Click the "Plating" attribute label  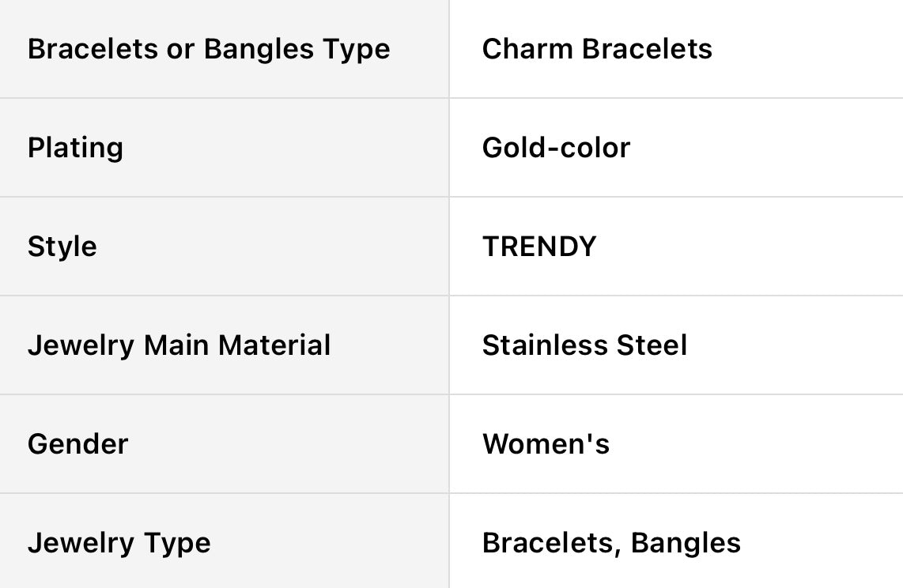coord(75,148)
